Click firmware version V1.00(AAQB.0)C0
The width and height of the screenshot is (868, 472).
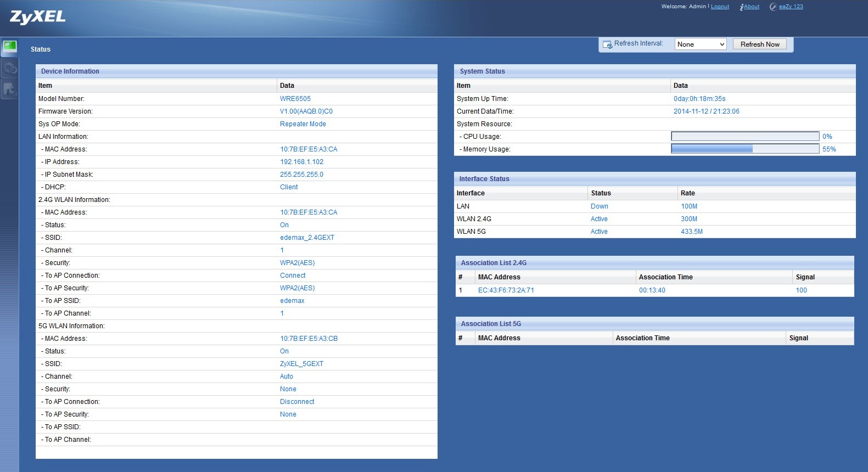click(x=306, y=111)
